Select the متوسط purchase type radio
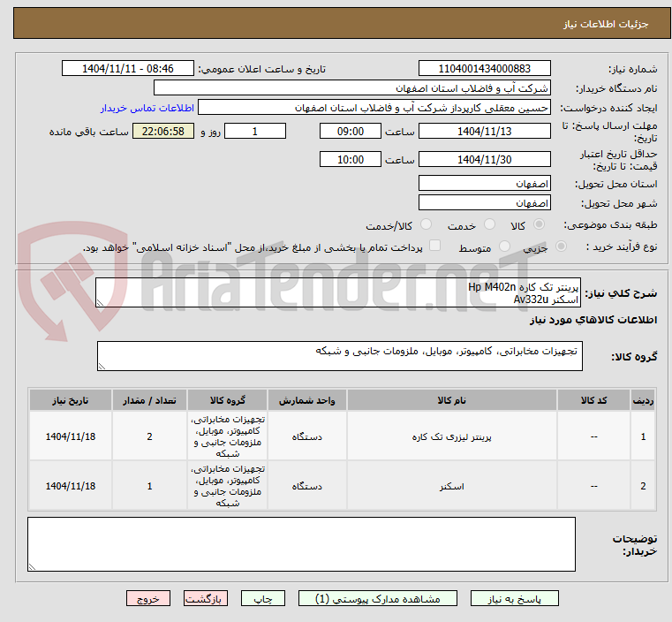This screenshot has height=622, width=672. [x=505, y=246]
